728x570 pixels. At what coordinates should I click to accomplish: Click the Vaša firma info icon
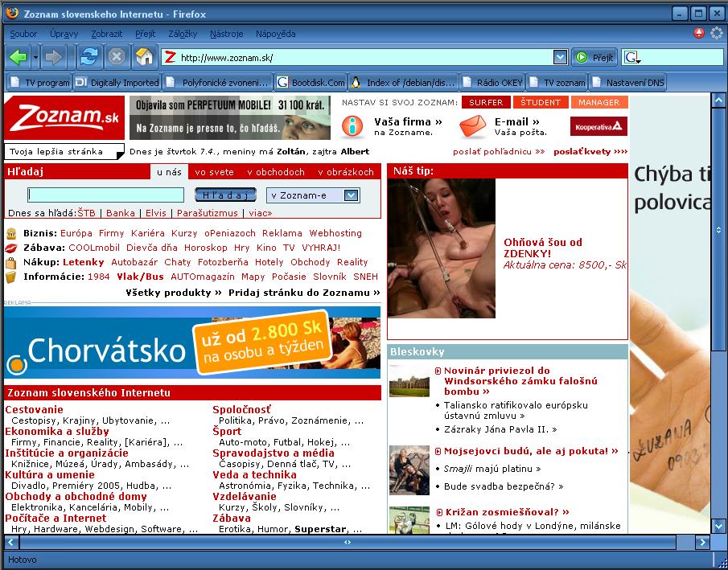(352, 126)
